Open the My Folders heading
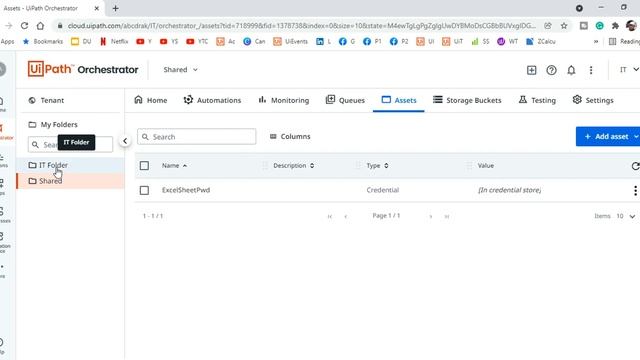Image resolution: width=640 pixels, height=360 pixels. pos(53,124)
